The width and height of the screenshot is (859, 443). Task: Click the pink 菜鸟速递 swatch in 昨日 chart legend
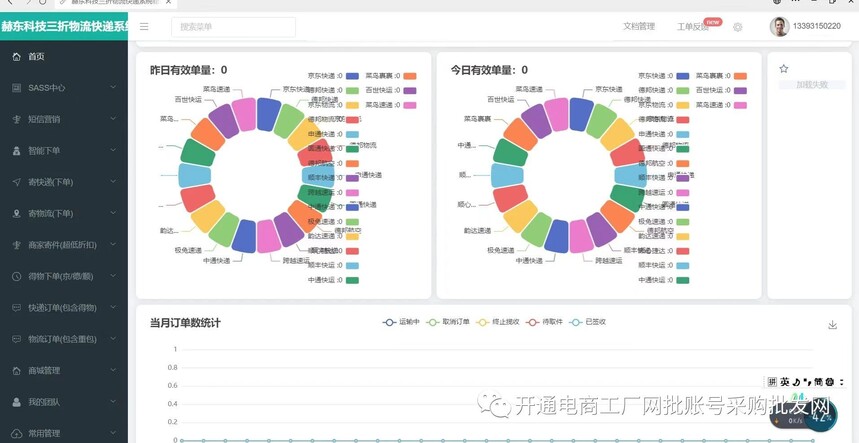[x=410, y=105]
